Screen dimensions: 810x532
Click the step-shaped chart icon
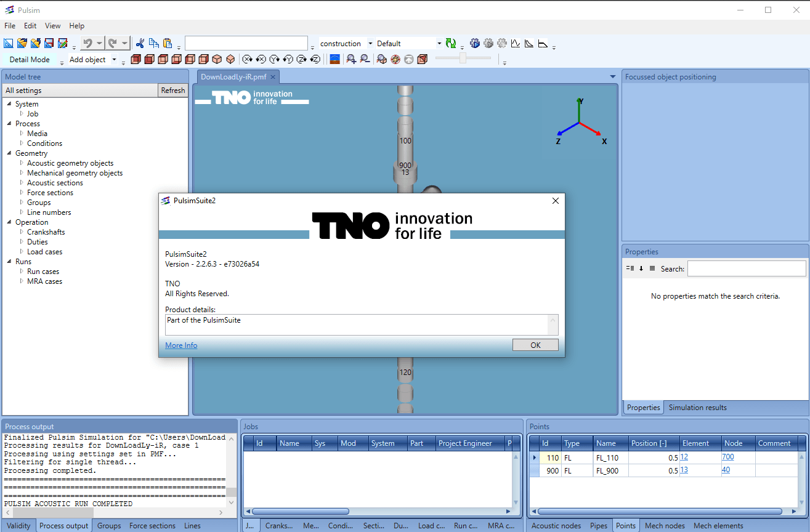pos(543,43)
